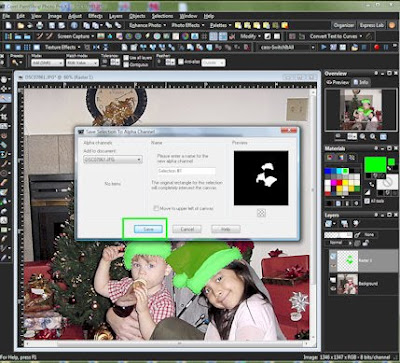Click the Open folder icon
The width and height of the screenshot is (400, 363).
tap(21, 25)
